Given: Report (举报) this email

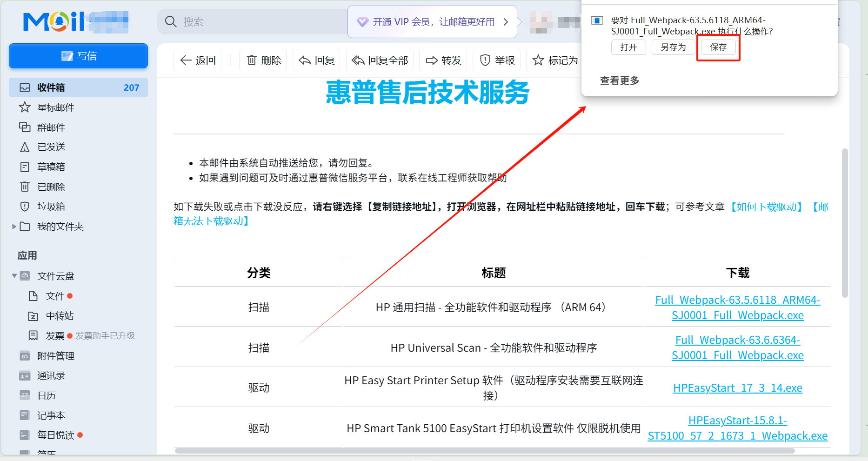Looking at the screenshot, I should pos(497,60).
